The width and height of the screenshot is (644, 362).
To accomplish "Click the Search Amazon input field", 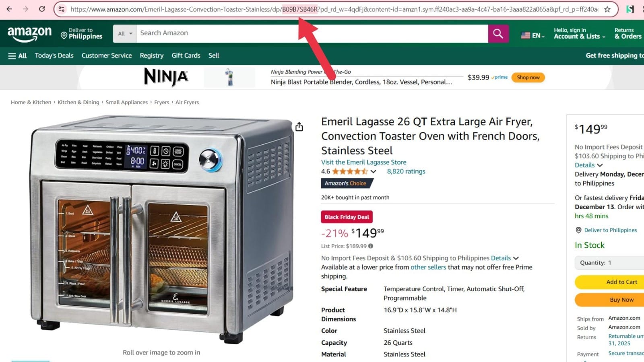I will pyautogui.click(x=312, y=34).
